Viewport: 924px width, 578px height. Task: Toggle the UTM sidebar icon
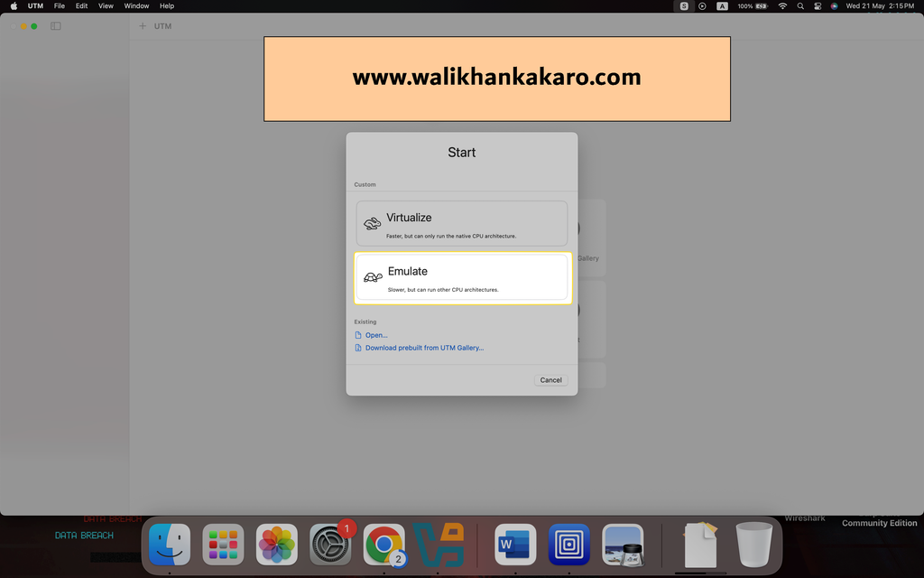pos(55,26)
